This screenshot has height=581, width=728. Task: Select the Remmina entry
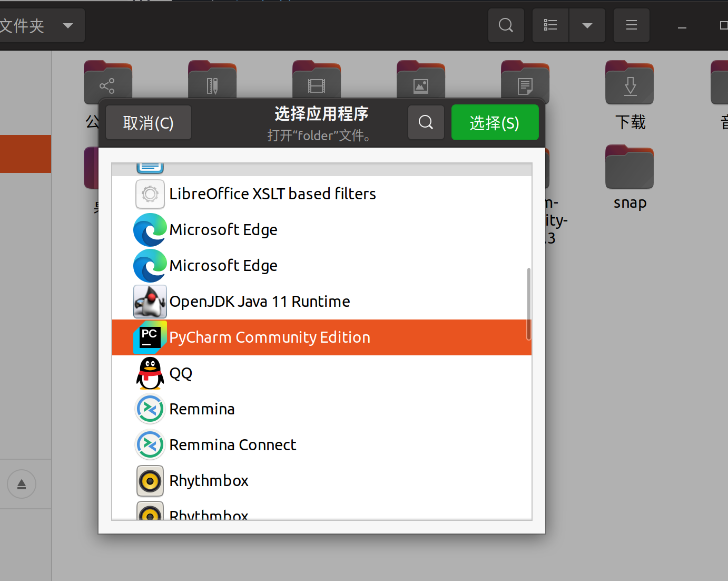[x=322, y=409]
